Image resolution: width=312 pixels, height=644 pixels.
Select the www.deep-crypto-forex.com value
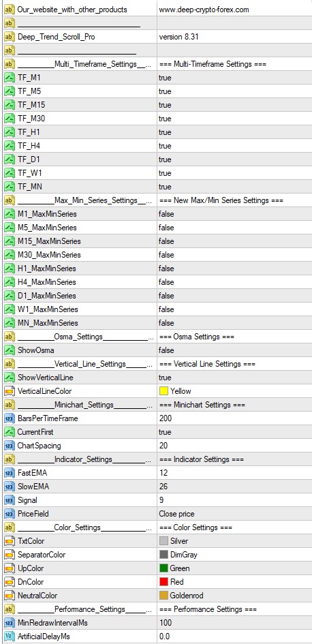point(204,10)
